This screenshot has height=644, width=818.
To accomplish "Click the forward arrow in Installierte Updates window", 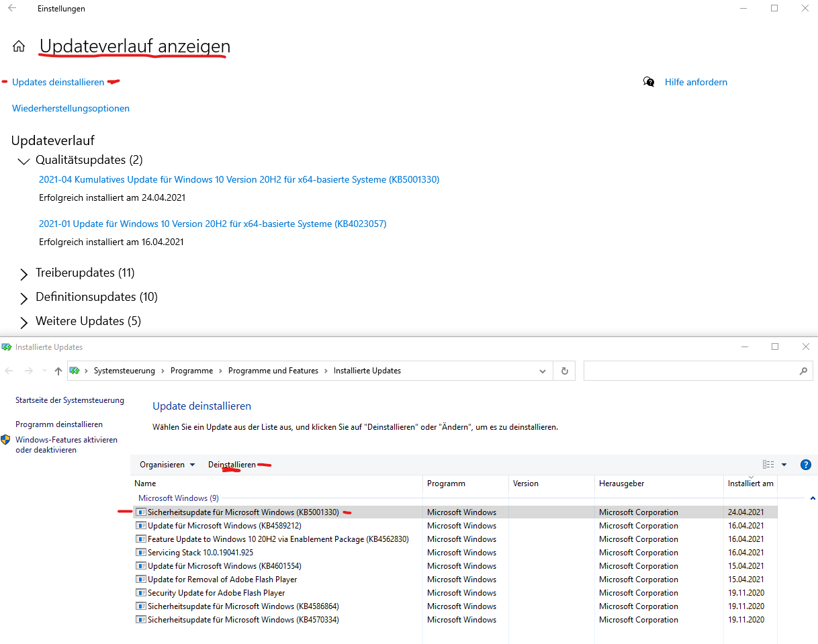I will 28,371.
